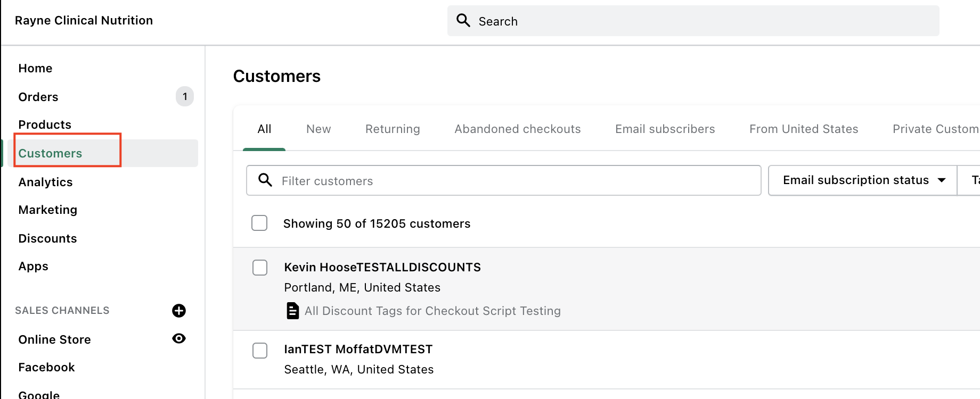980x399 pixels.
Task: Open the Discounts section
Action: (x=47, y=238)
